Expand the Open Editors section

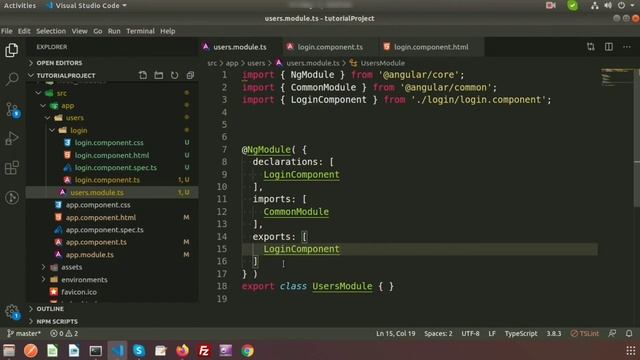coord(59,63)
